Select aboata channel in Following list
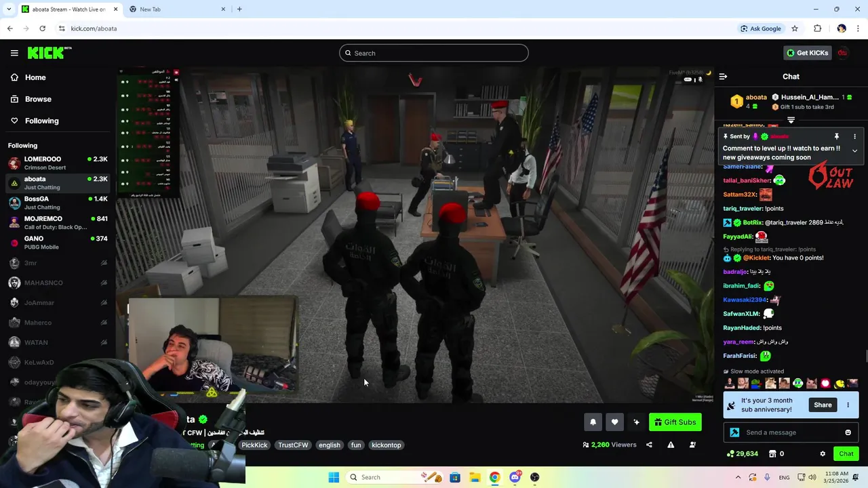 [x=58, y=183]
